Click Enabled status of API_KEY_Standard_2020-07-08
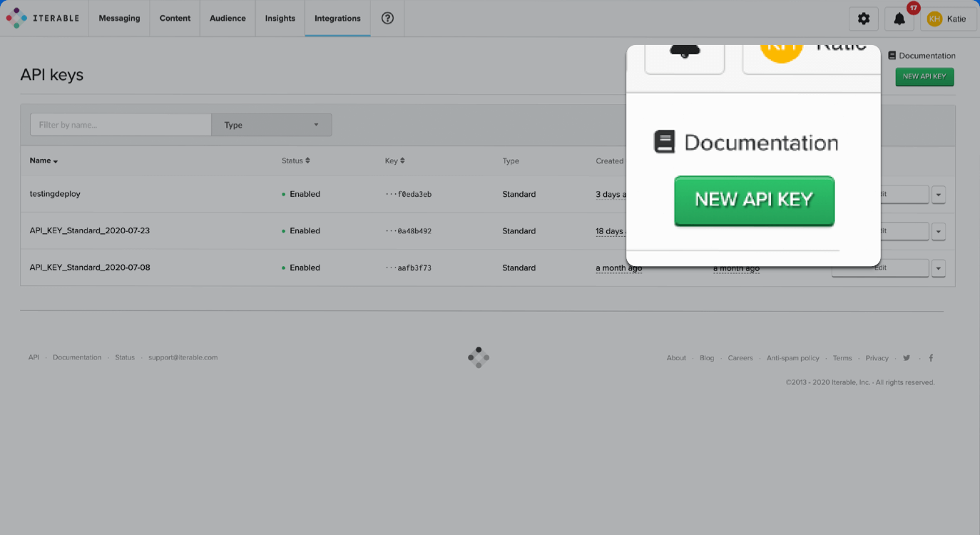This screenshot has height=535, width=980. (301, 268)
